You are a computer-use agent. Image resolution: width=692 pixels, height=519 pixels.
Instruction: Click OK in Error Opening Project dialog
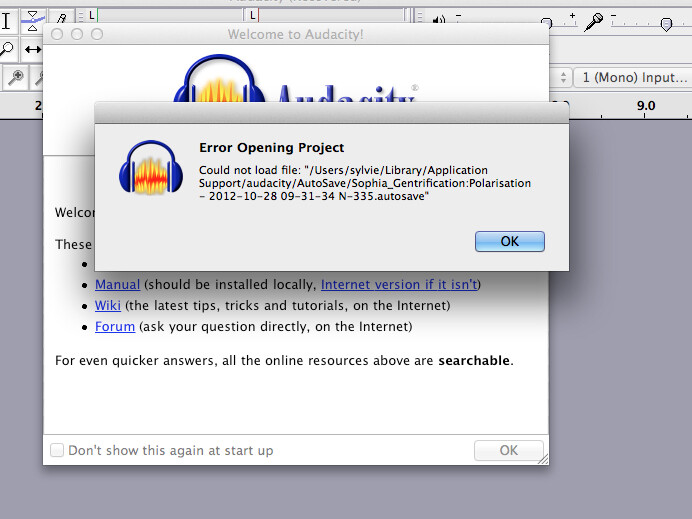click(510, 241)
